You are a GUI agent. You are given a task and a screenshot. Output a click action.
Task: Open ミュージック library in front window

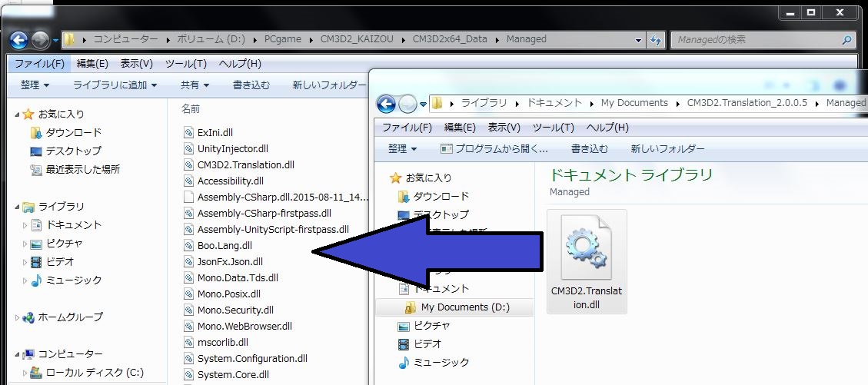tap(434, 362)
